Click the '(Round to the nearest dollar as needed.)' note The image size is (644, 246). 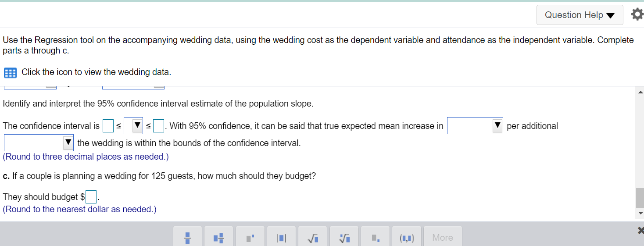click(79, 209)
